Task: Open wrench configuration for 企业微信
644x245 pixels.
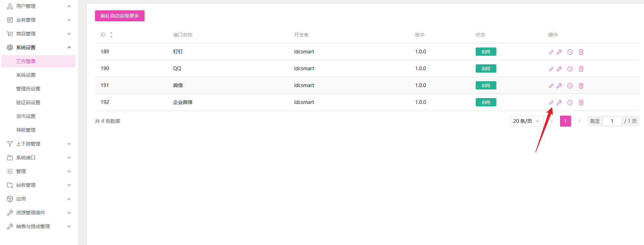Action: (x=559, y=103)
